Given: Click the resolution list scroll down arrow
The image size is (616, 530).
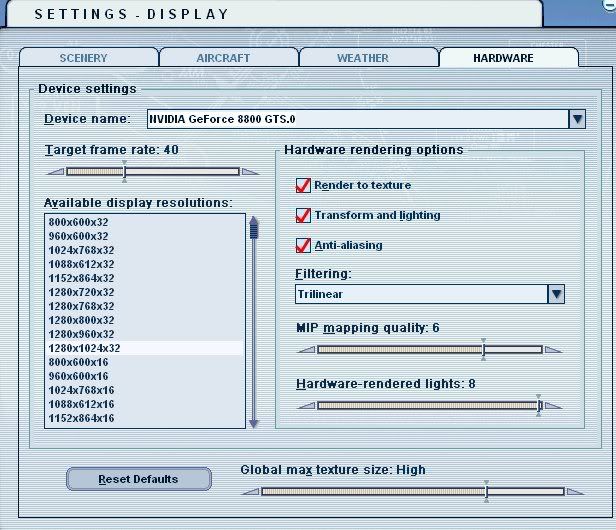Looking at the screenshot, I should [x=254, y=424].
